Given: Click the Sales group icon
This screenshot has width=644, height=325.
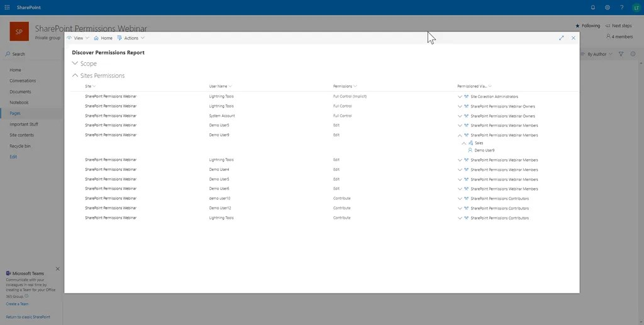Looking at the screenshot, I should click(470, 143).
